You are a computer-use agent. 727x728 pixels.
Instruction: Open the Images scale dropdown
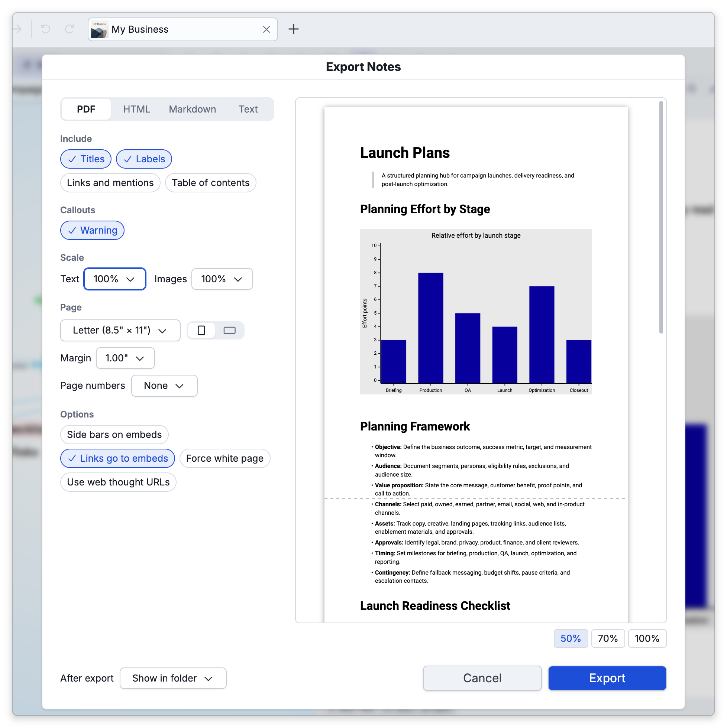pos(222,279)
